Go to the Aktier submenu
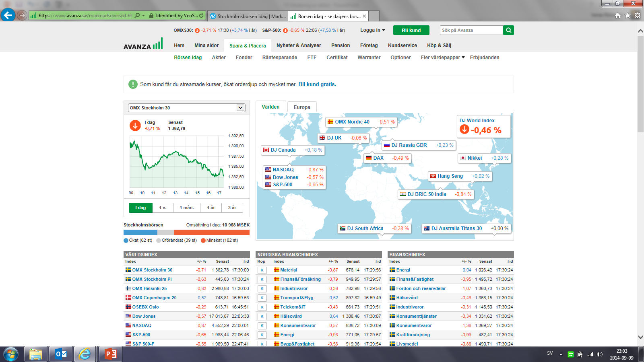 [x=219, y=58]
